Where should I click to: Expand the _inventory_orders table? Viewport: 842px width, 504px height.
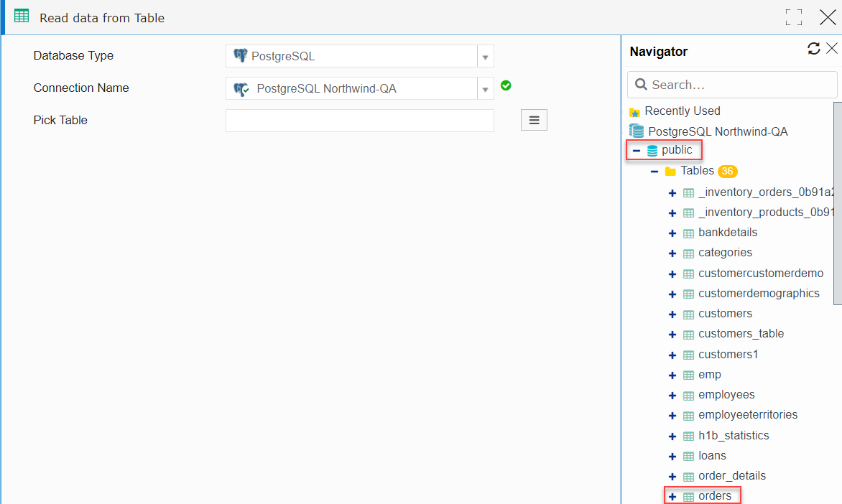[x=672, y=193]
